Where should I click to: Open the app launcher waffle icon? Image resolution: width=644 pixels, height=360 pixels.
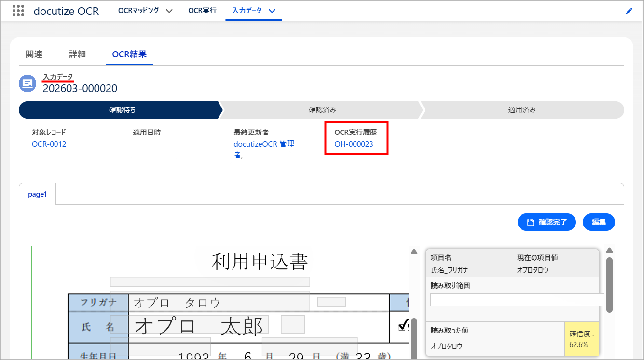[18, 11]
